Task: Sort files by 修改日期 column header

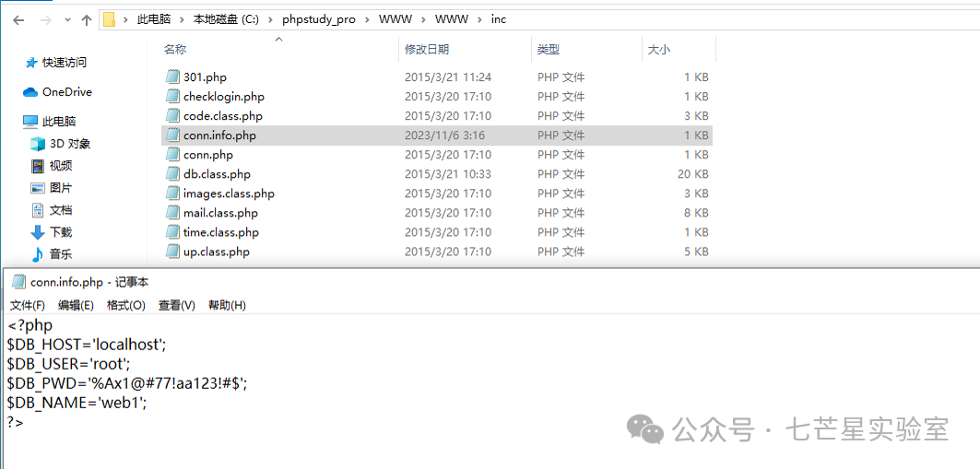Action: pos(426,50)
